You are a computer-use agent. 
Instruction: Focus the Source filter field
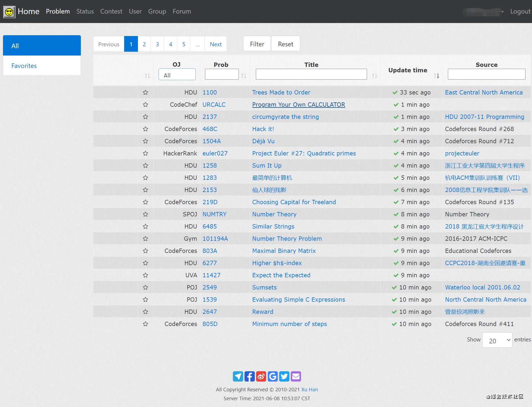pos(487,74)
